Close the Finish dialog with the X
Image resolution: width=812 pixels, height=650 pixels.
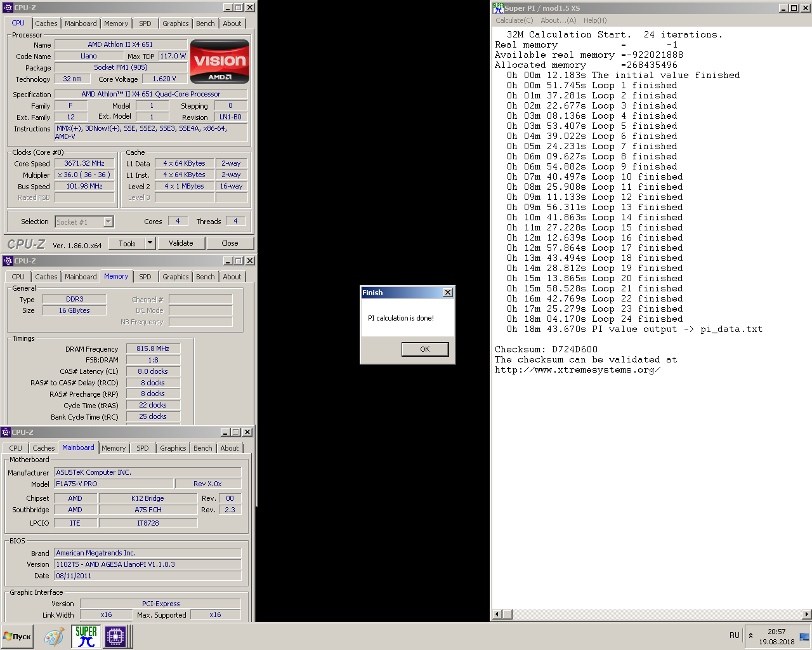click(448, 293)
